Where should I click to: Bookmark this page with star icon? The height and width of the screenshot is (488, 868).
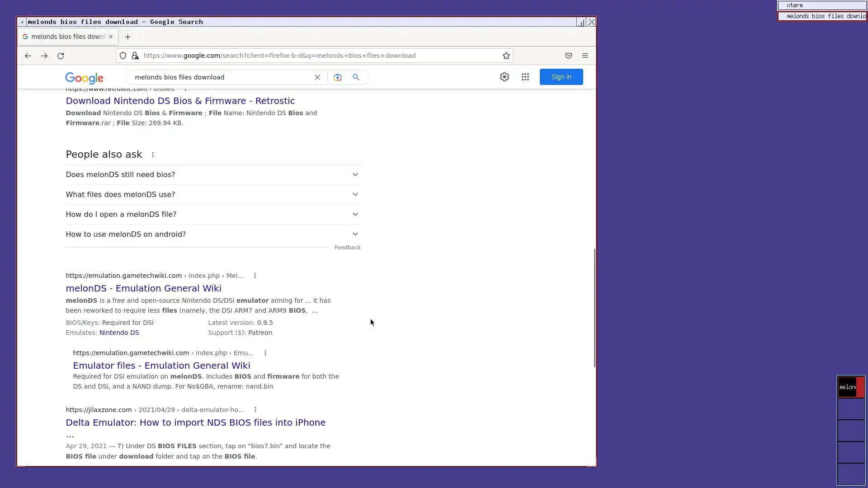(506, 56)
